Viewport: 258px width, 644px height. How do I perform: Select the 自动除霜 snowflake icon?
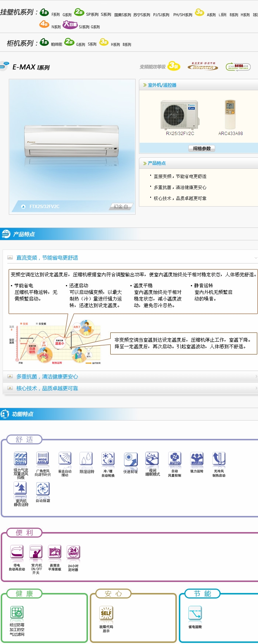[x=43, y=489]
